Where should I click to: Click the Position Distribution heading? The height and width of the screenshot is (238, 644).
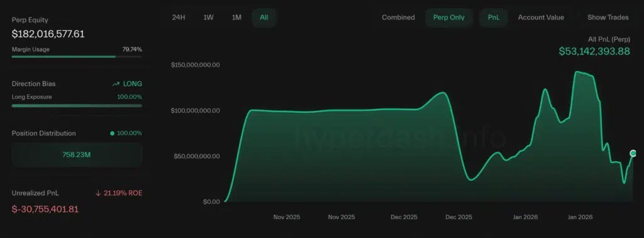[x=43, y=133]
